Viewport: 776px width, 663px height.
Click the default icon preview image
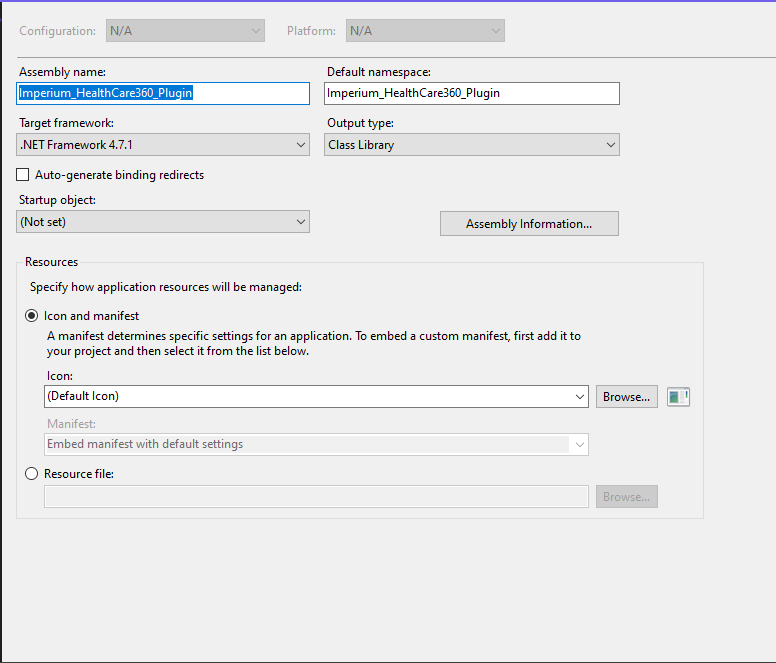coord(678,397)
